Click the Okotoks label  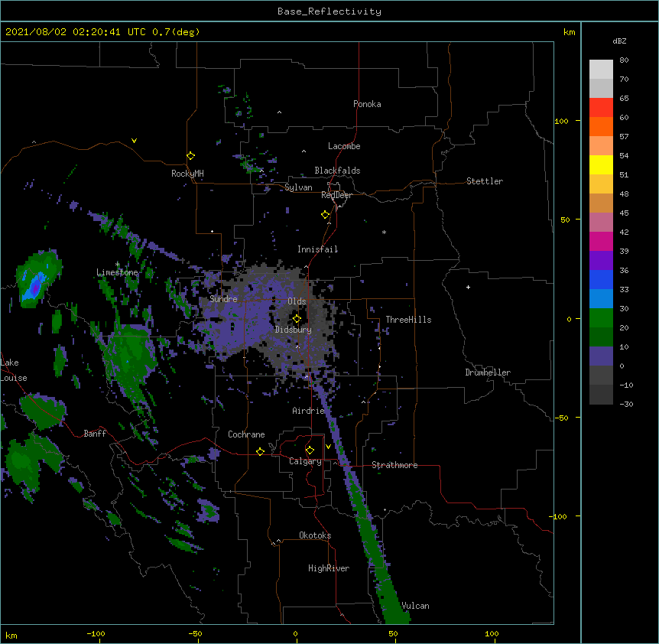[x=315, y=535]
